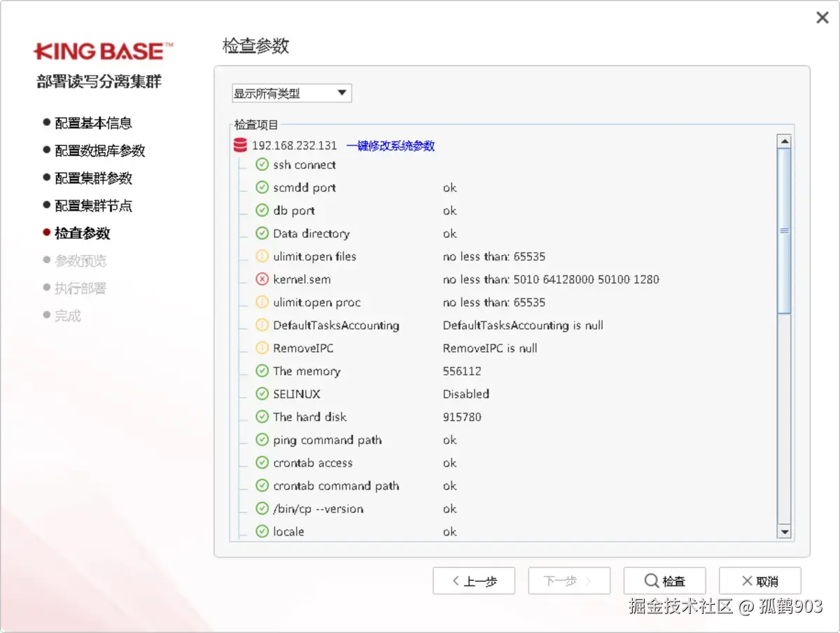Select the ssh connect row label
This screenshot has width=840, height=633.
click(x=304, y=165)
